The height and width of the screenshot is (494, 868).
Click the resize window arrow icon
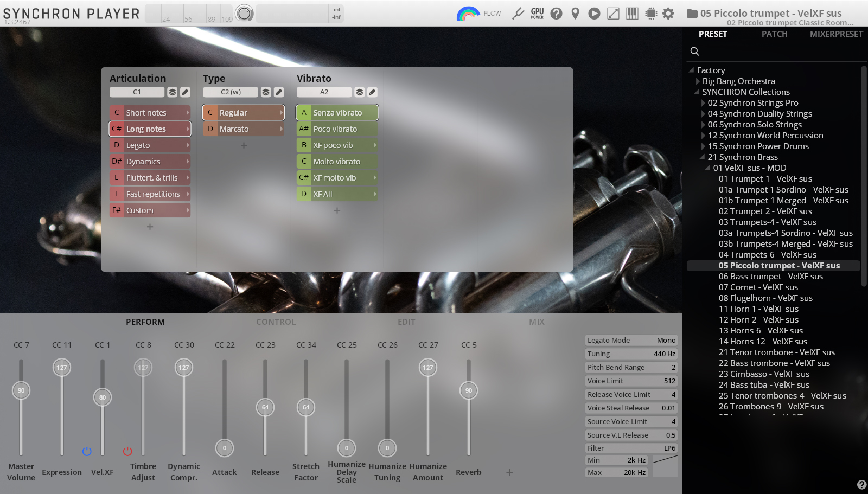coord(613,14)
